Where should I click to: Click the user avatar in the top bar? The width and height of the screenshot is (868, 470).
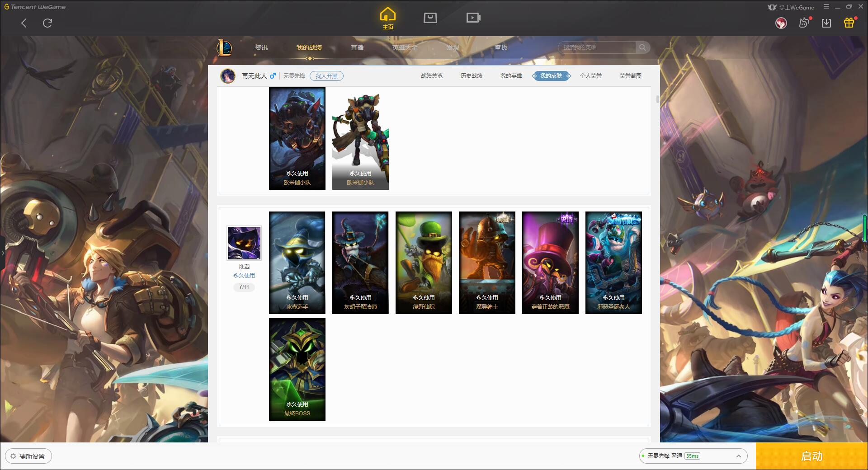[781, 23]
